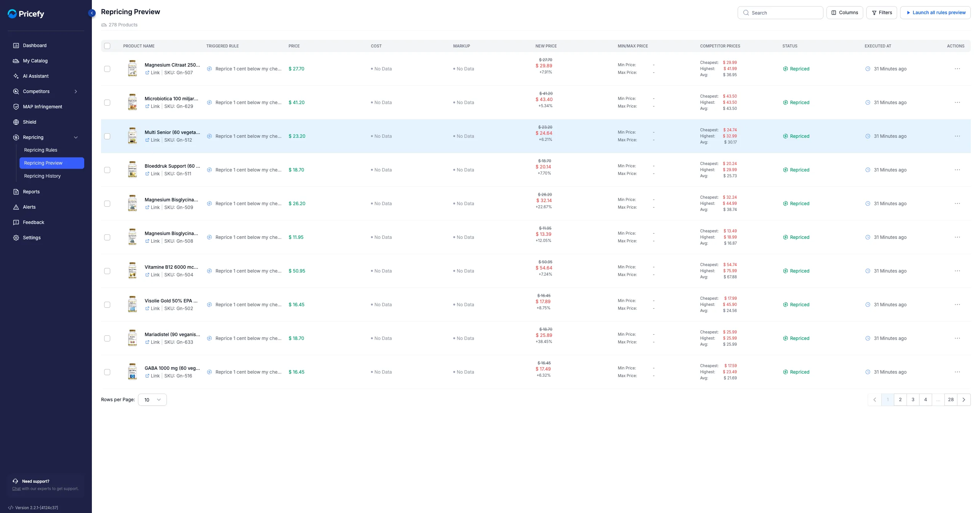Check the checkbox for SKU Gn-508

point(107,237)
